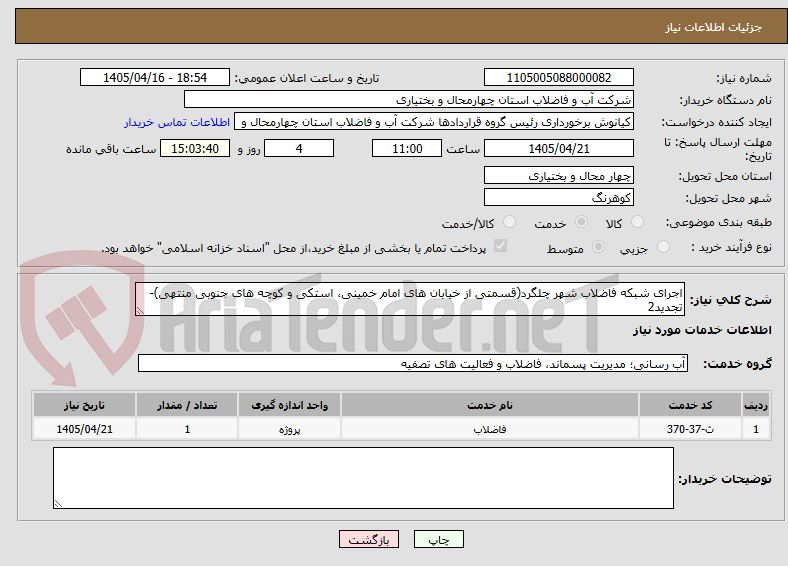Click the response deadline date field 1405/04/21

[x=558, y=148]
